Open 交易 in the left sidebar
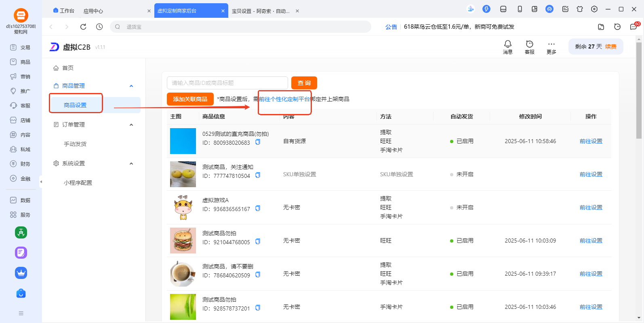 20,47
